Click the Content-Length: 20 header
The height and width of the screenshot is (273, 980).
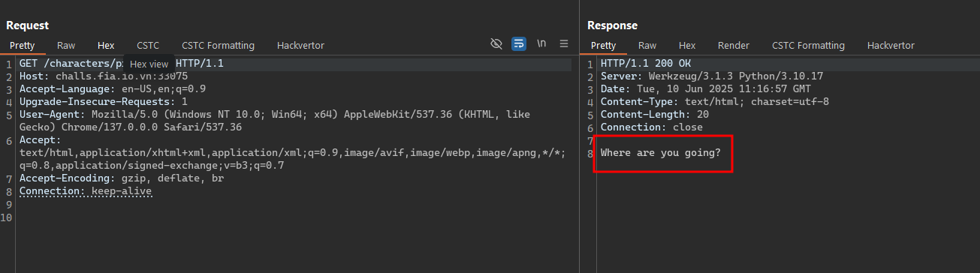(655, 115)
